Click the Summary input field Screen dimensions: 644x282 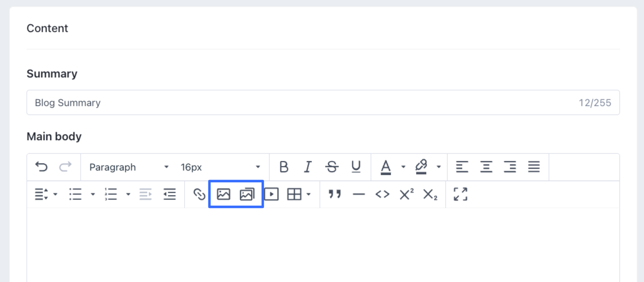[303, 103]
